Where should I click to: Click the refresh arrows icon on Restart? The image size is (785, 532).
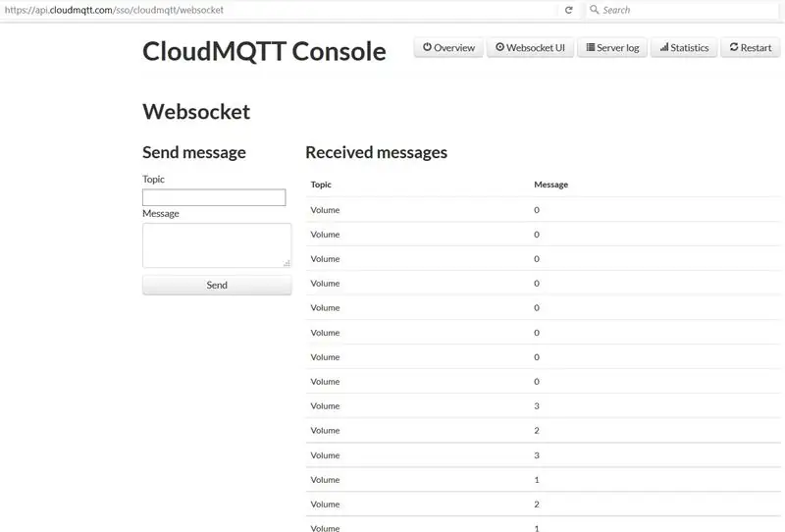[x=734, y=47]
